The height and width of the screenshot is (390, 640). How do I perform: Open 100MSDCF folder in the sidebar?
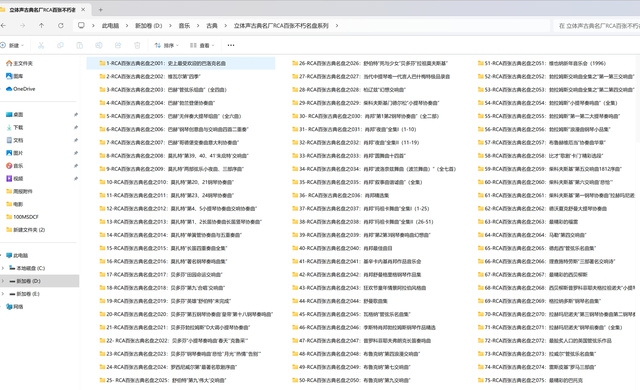pos(22,217)
